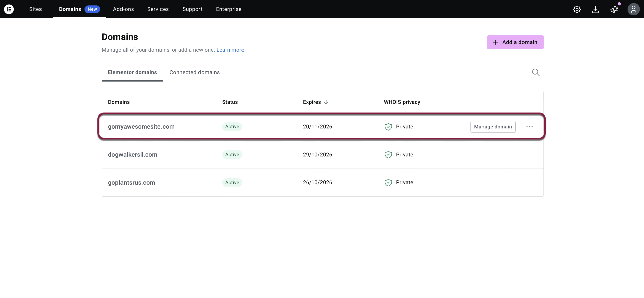Open the Add-ons menu item
The image size is (644, 298).
tap(123, 9)
